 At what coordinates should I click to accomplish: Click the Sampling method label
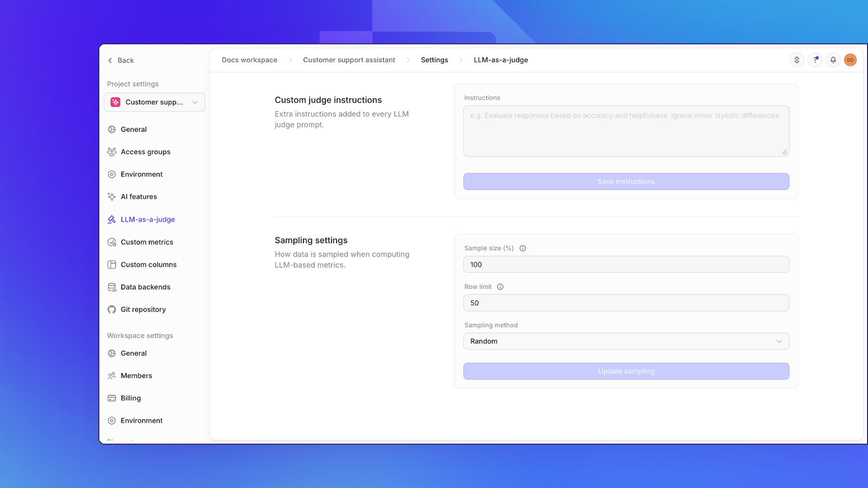click(491, 325)
